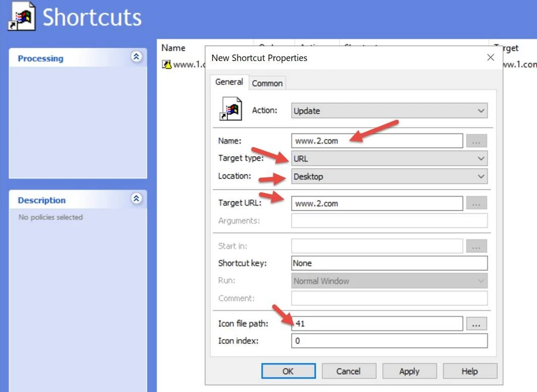Click the Shortcut key field

[389, 263]
